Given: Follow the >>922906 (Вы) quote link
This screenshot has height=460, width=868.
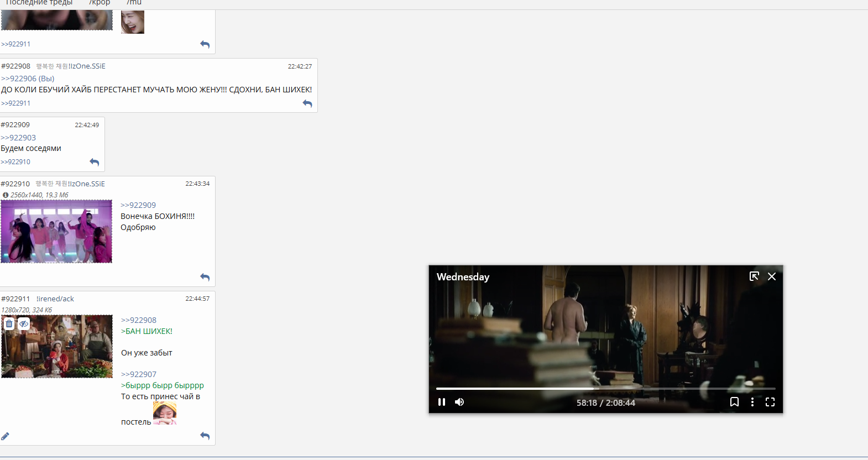Looking at the screenshot, I should (x=28, y=79).
